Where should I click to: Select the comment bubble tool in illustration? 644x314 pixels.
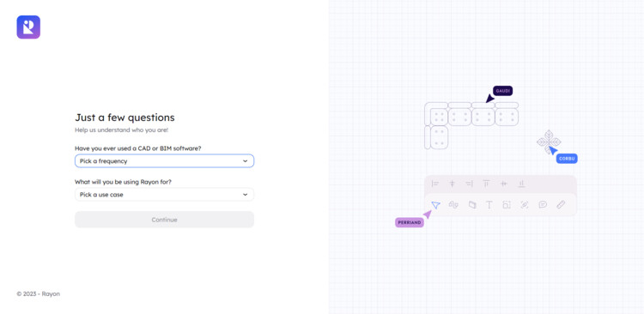click(543, 205)
